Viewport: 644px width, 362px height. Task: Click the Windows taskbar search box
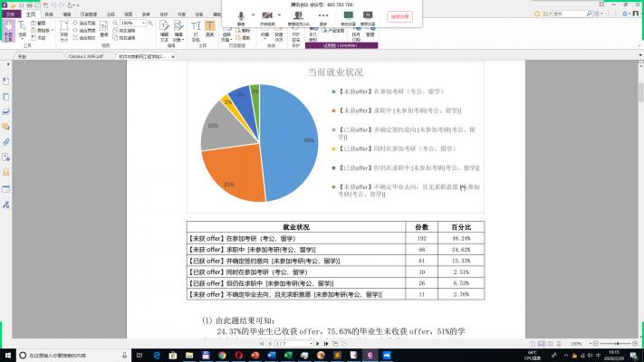pos(54,356)
